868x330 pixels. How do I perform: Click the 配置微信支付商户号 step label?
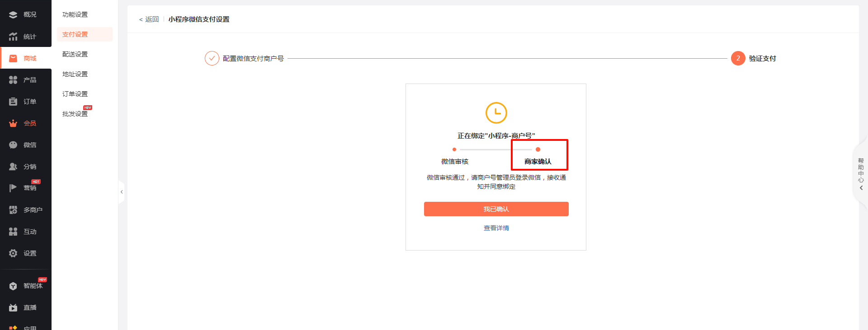253,58
